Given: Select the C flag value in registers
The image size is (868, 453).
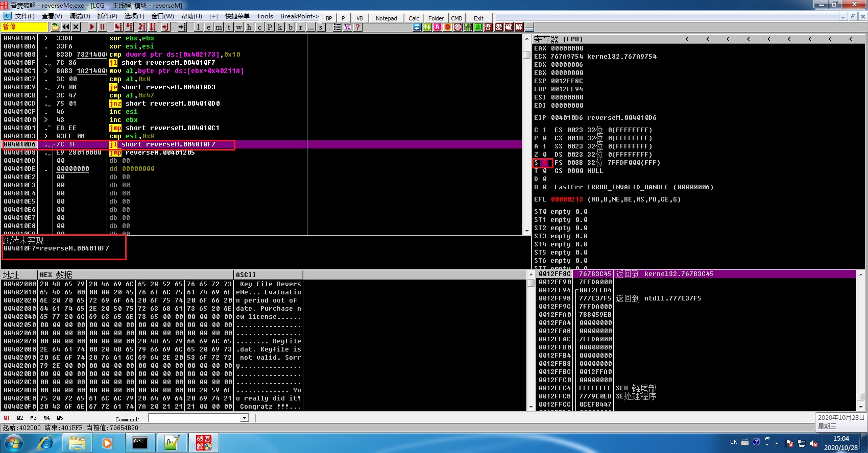Looking at the screenshot, I should point(544,130).
